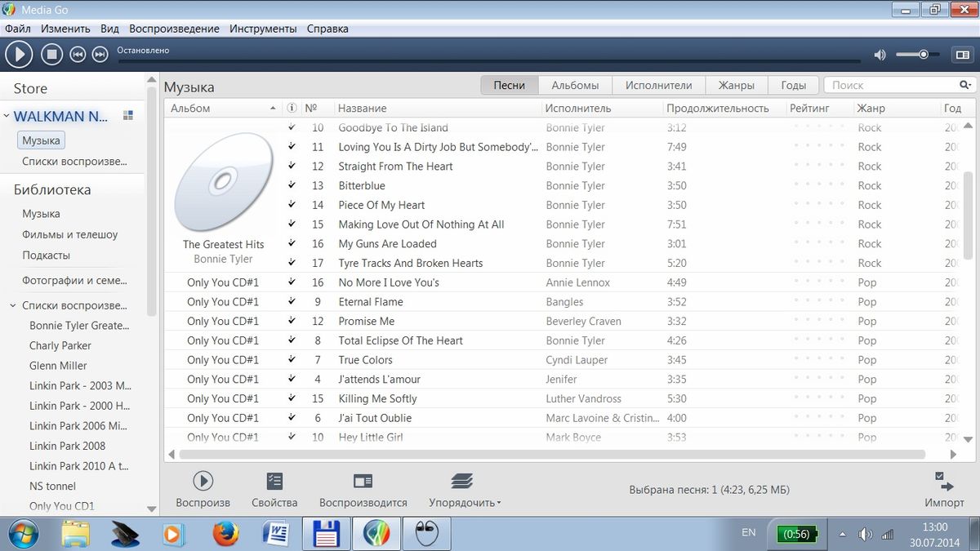
Task: Mute sound using speaker icon
Action: pyautogui.click(x=880, y=55)
